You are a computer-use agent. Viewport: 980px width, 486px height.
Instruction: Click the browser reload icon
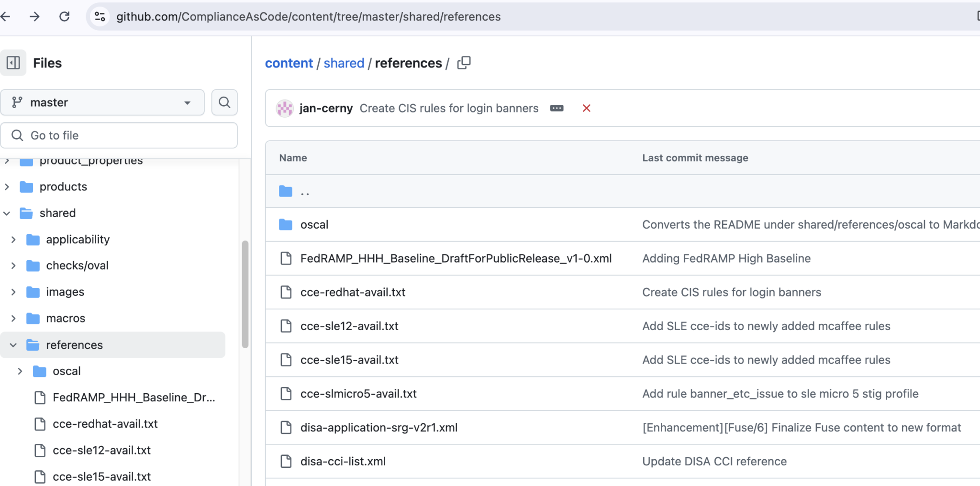pyautogui.click(x=64, y=17)
